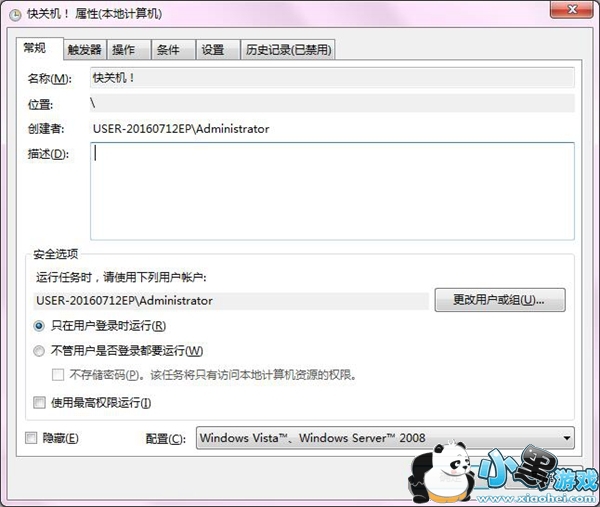Click the 位置 value field
The height and width of the screenshot is (507, 600).
point(332,103)
